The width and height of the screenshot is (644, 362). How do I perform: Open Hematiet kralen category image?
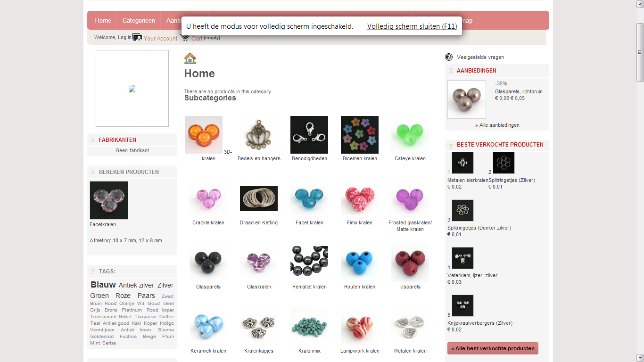point(309,263)
